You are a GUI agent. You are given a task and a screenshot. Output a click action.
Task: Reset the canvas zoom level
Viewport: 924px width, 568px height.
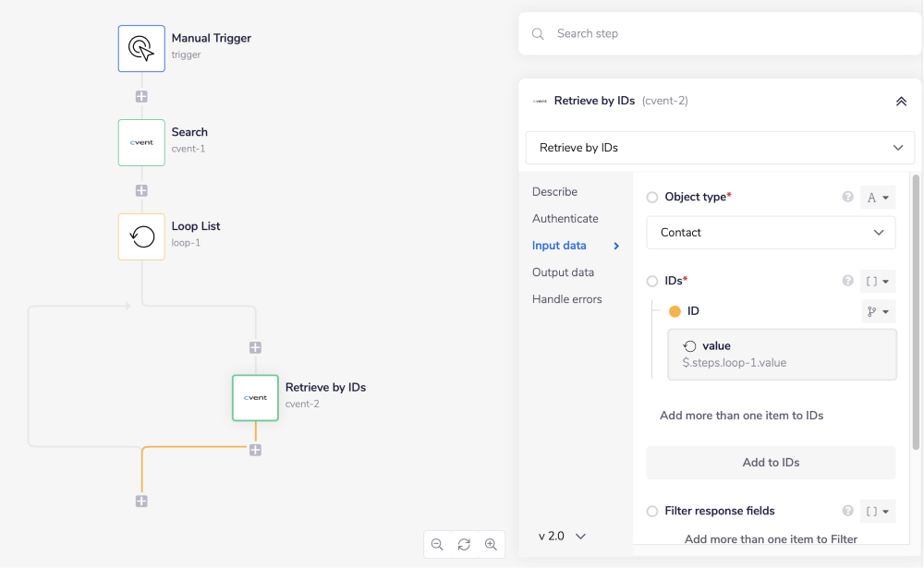coord(464,545)
